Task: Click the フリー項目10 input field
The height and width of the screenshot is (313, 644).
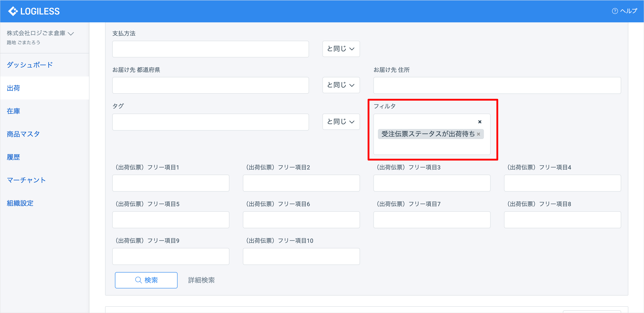Action: pos(301,256)
